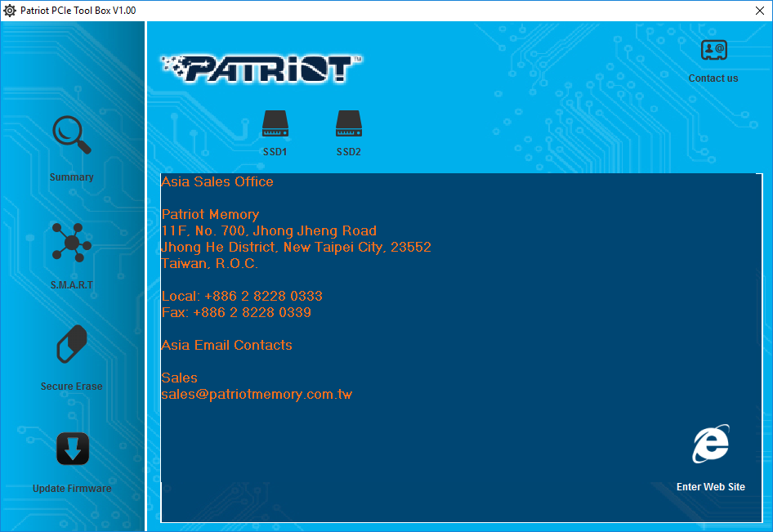
Task: Close the Patriot PCIe Tool Box window
Action: click(760, 11)
